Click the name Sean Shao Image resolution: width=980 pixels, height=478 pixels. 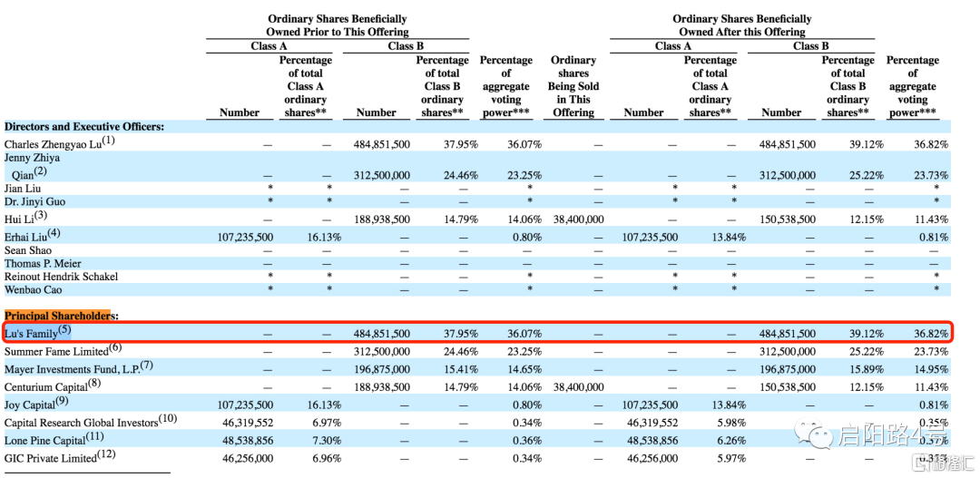click(25, 250)
